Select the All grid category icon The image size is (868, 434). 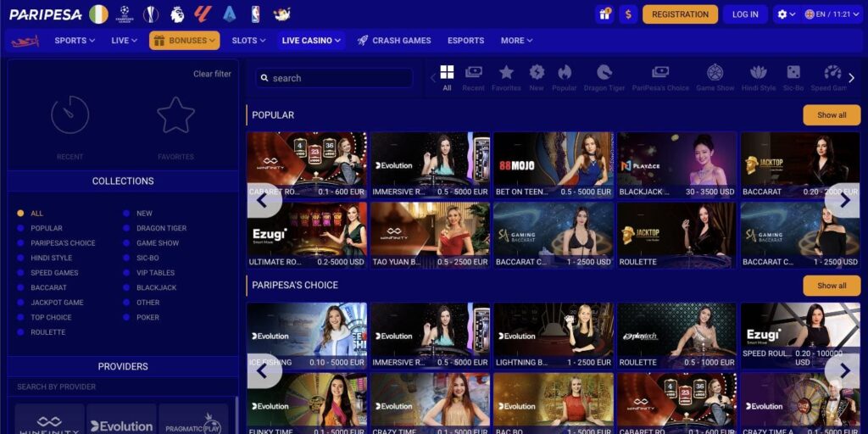447,78
